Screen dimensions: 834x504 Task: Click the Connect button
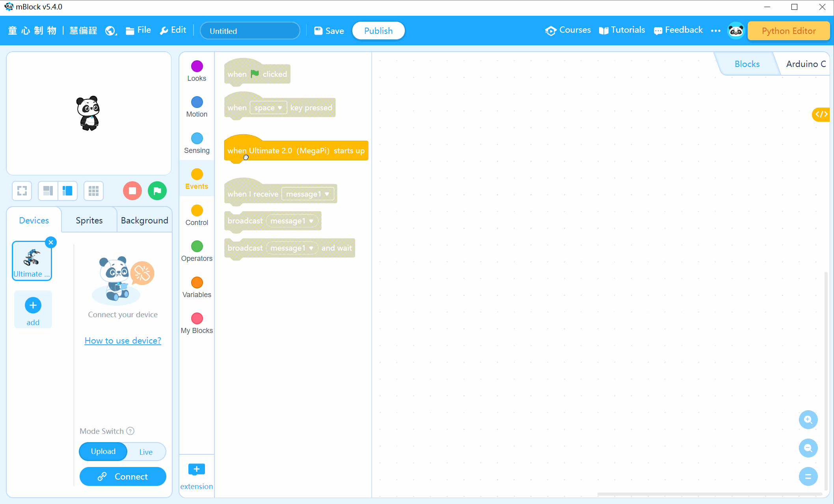tap(123, 476)
